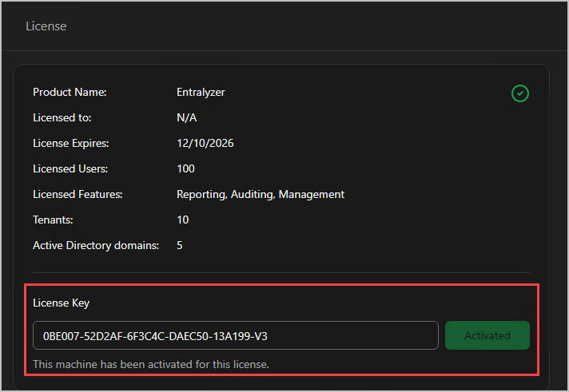The image size is (569, 392).
Task: Select Reporting, Auditing, Management features text
Action: click(x=261, y=194)
